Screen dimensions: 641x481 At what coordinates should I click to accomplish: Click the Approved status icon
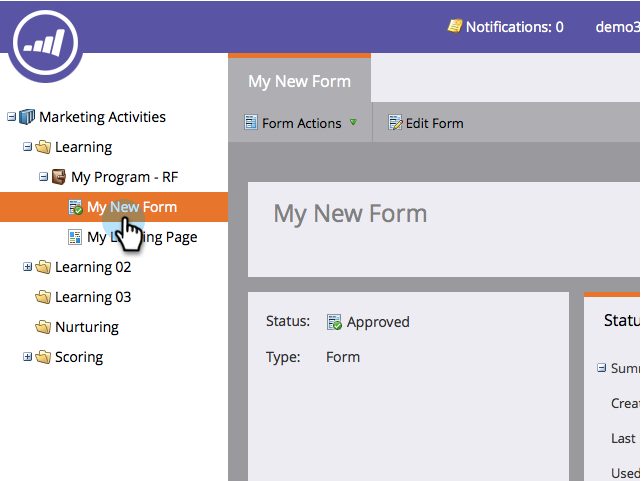point(334,322)
